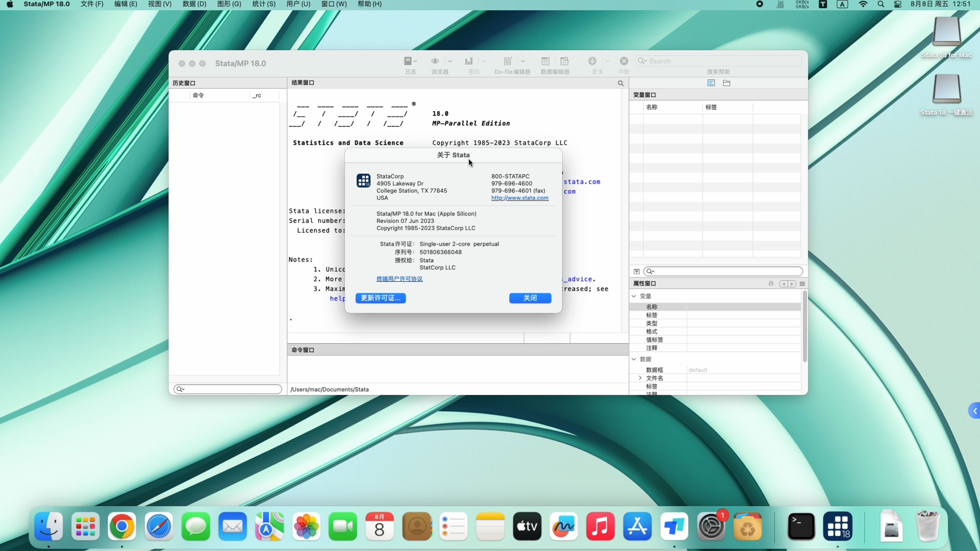Open the data editor browse-mode icon
The width and height of the screenshot is (980, 551).
coord(564,61)
